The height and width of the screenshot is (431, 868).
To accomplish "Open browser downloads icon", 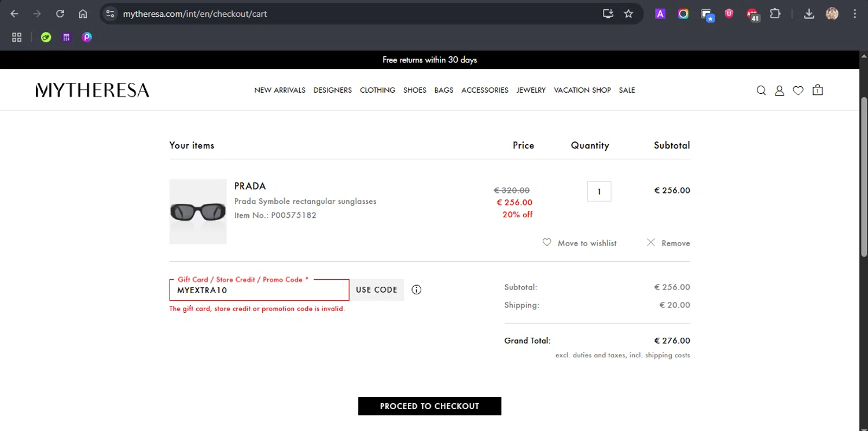I will 809,14.
